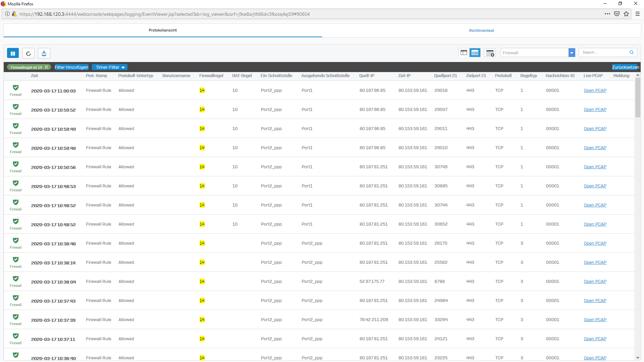Click the connection security lock icon
This screenshot has width=644, height=362.
tap(14, 14)
